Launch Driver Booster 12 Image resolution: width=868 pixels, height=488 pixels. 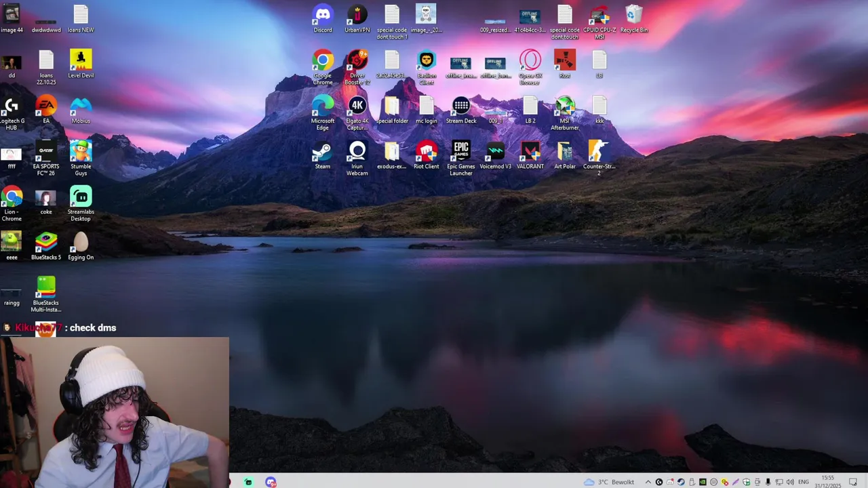point(357,67)
